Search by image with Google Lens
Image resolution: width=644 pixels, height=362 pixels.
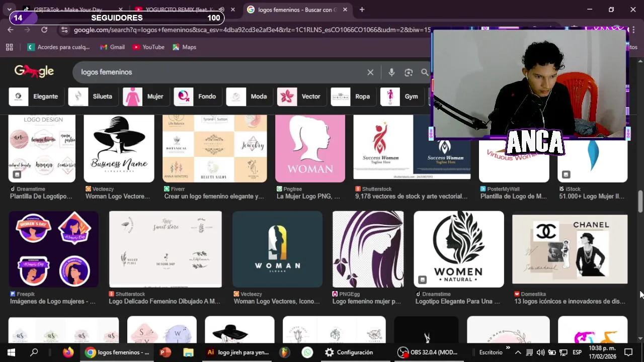409,72
